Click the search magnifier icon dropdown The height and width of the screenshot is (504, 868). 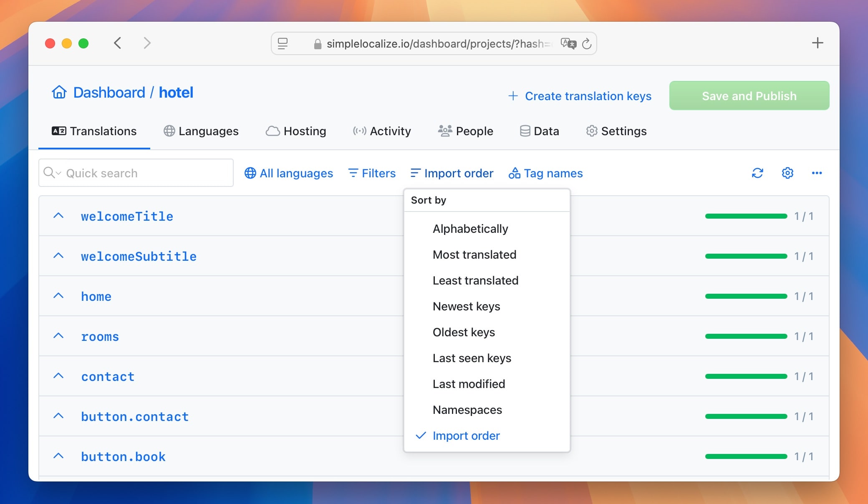(52, 173)
